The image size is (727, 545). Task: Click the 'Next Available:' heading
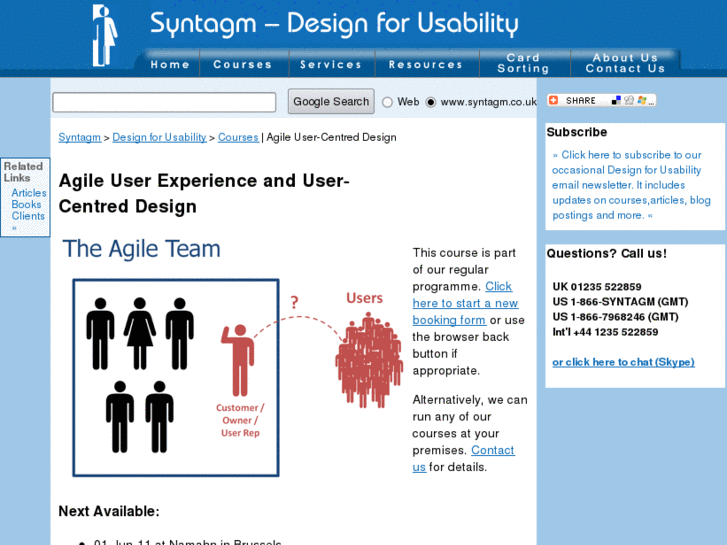[109, 511]
